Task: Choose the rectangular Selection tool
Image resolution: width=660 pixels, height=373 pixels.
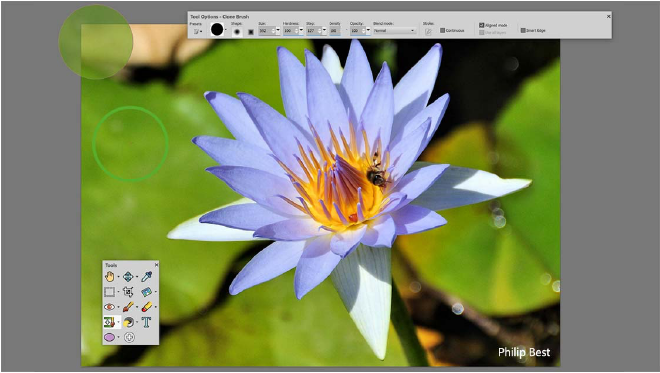Action: (109, 292)
